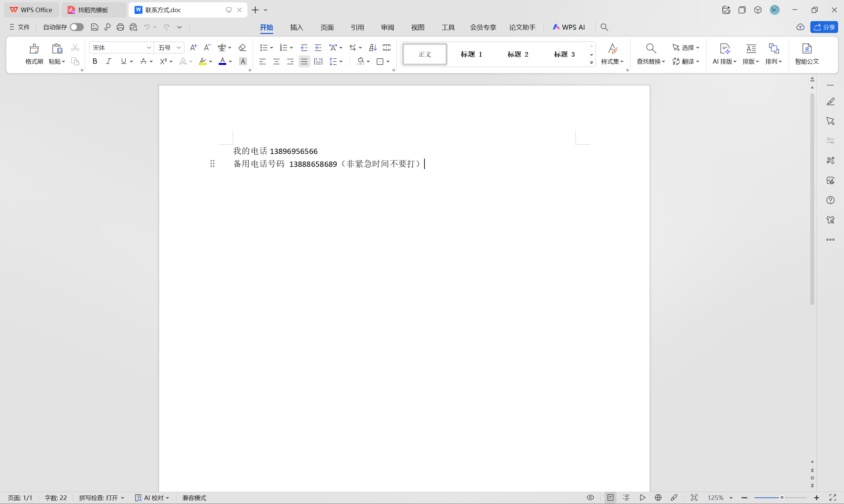
Task: Switch to the Insert (插入) tab
Action: coord(296,27)
